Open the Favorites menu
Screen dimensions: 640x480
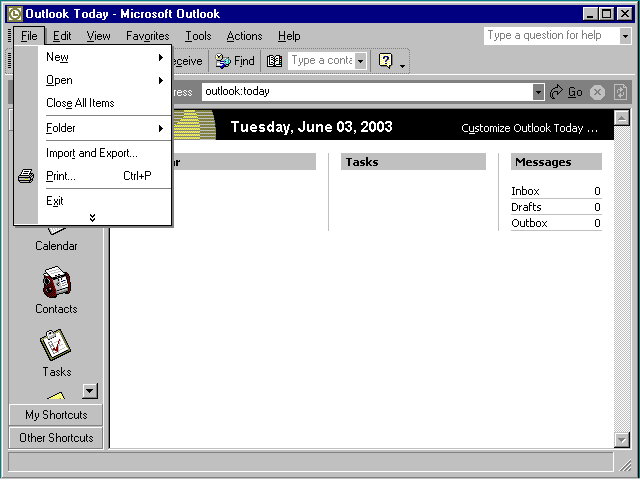click(x=148, y=36)
